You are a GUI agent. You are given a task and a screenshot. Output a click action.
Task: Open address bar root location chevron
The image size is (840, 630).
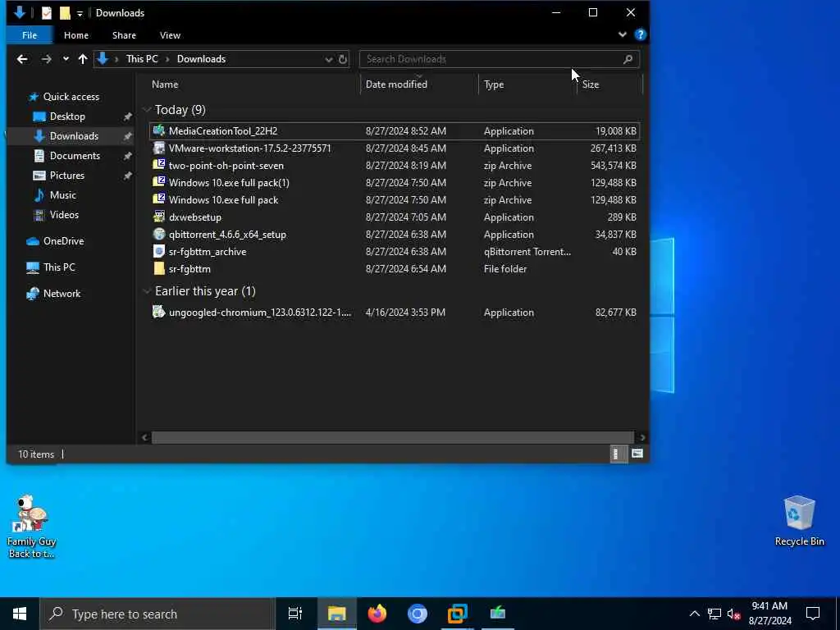pyautogui.click(x=116, y=59)
